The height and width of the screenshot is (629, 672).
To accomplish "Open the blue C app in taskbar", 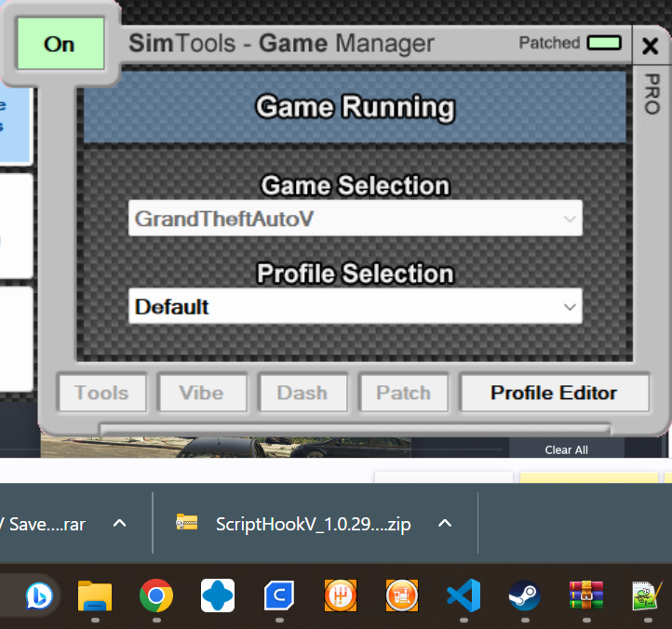I will 279,596.
